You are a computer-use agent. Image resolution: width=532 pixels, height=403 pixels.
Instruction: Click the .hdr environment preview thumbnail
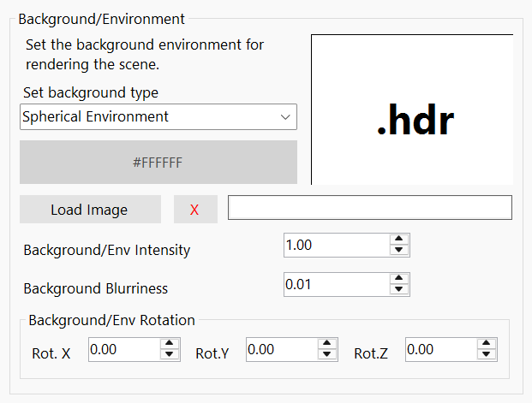[x=412, y=110]
